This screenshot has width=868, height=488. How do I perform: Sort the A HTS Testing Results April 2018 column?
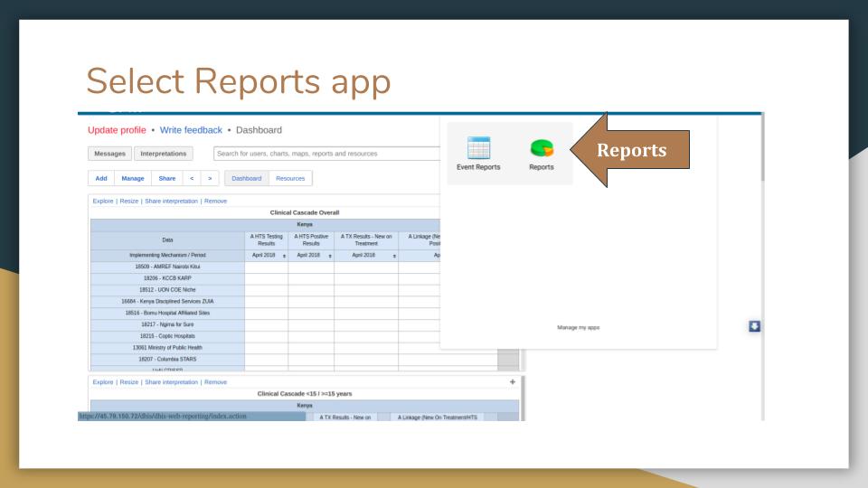(x=284, y=256)
